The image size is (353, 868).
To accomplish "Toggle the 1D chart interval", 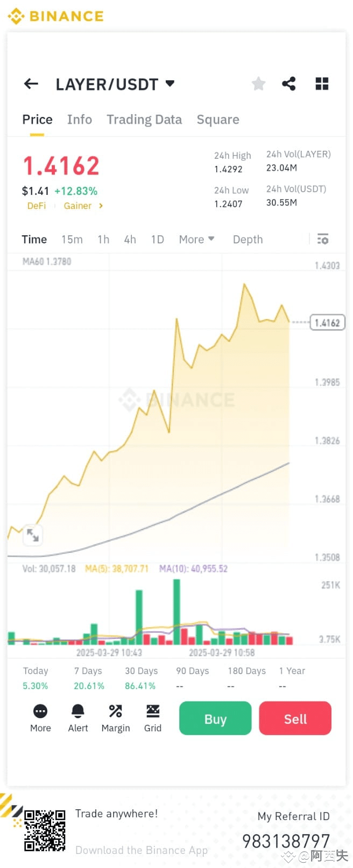I will point(157,239).
